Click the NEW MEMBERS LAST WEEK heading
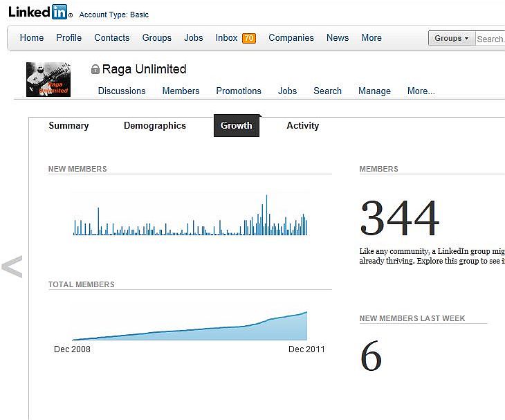The height and width of the screenshot is (420, 505). (x=412, y=318)
